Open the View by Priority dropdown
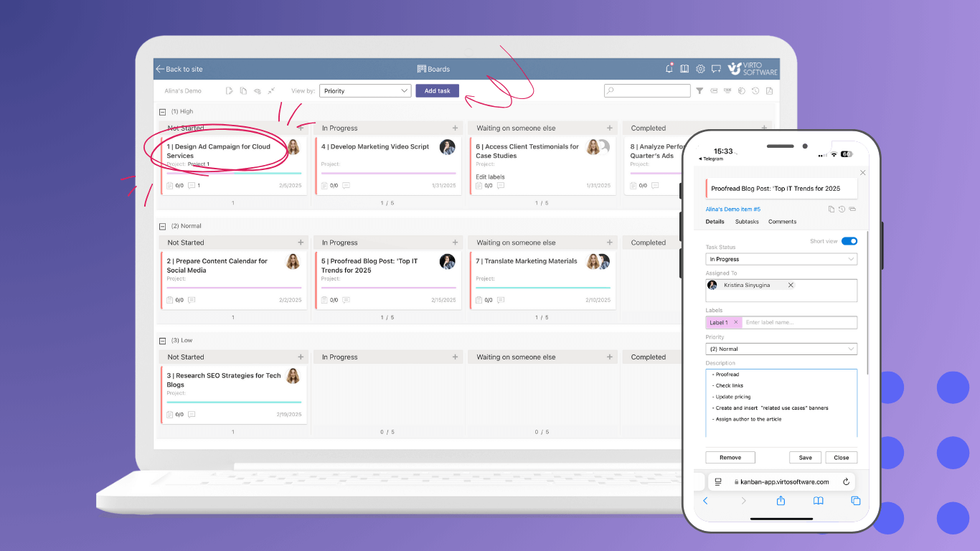Screen dimensions: 980x551 [x=365, y=90]
